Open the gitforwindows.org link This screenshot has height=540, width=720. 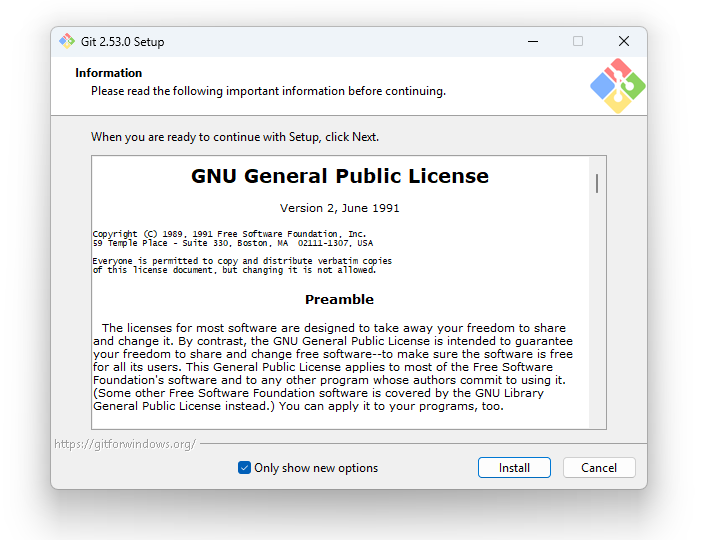pyautogui.click(x=125, y=444)
